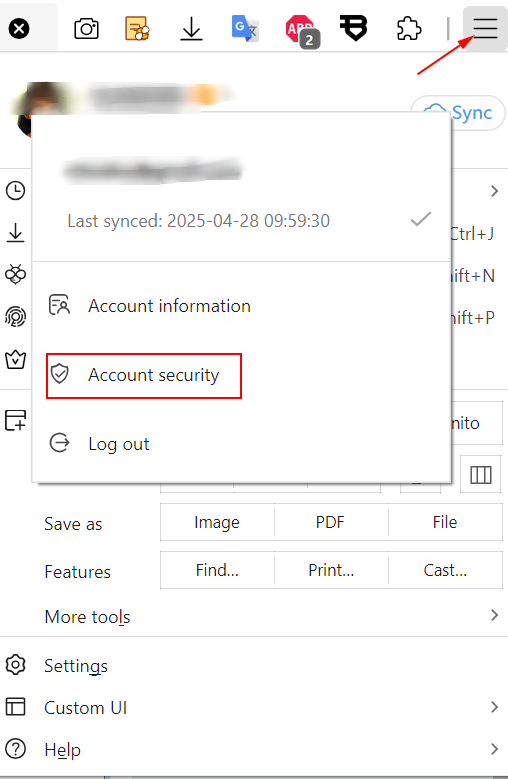This screenshot has width=508, height=779.
Task: Click the ABP adblock extension icon
Action: (x=302, y=31)
